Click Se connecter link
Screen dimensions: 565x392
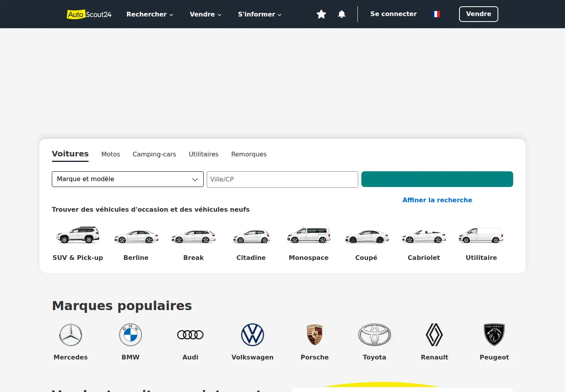[394, 14]
